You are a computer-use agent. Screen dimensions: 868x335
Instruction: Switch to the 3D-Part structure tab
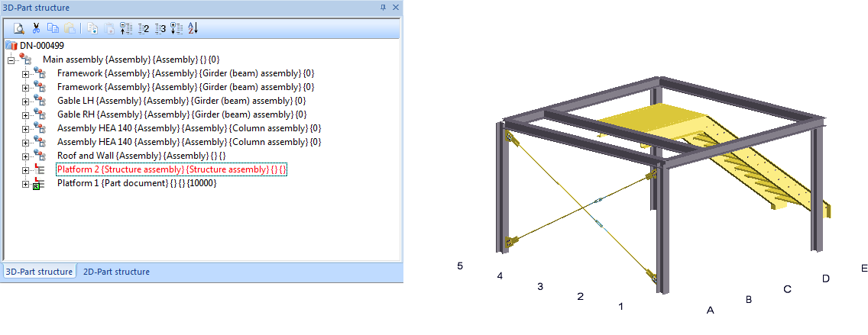pyautogui.click(x=39, y=272)
